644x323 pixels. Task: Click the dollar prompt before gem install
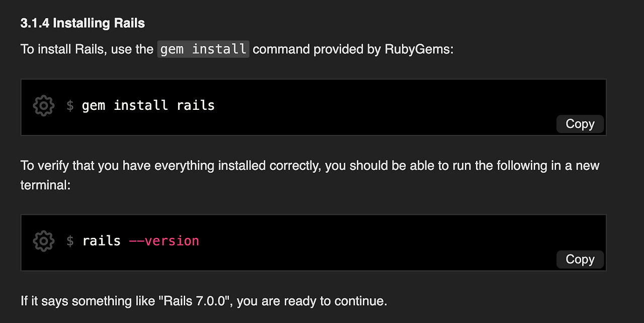click(x=70, y=105)
